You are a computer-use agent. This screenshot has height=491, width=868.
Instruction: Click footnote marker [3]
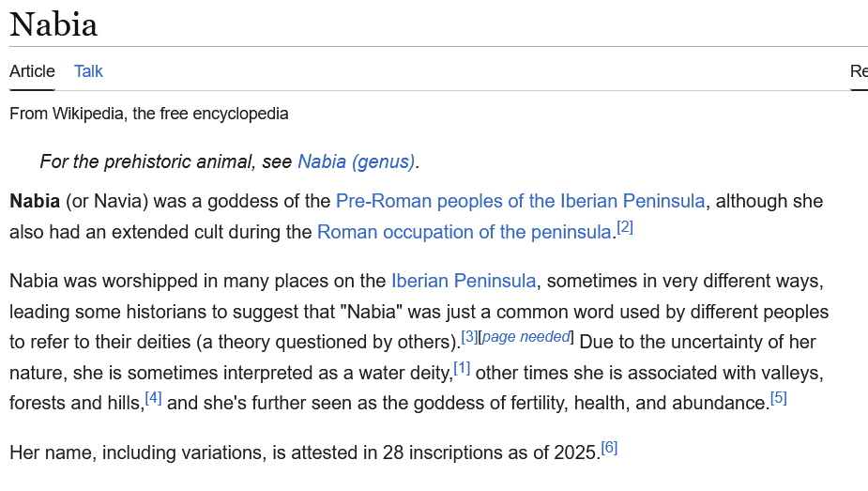coord(469,337)
